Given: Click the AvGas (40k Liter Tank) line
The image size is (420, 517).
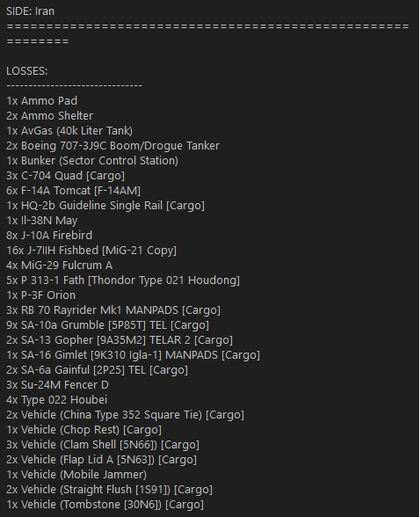Looking at the screenshot, I should (x=69, y=131).
